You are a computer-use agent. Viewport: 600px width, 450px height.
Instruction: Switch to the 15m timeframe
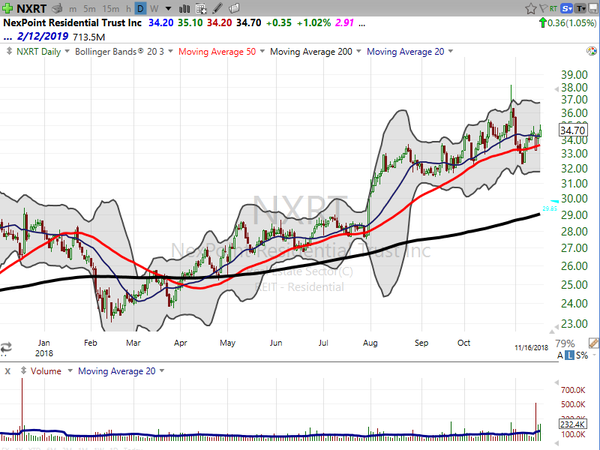(111, 8)
